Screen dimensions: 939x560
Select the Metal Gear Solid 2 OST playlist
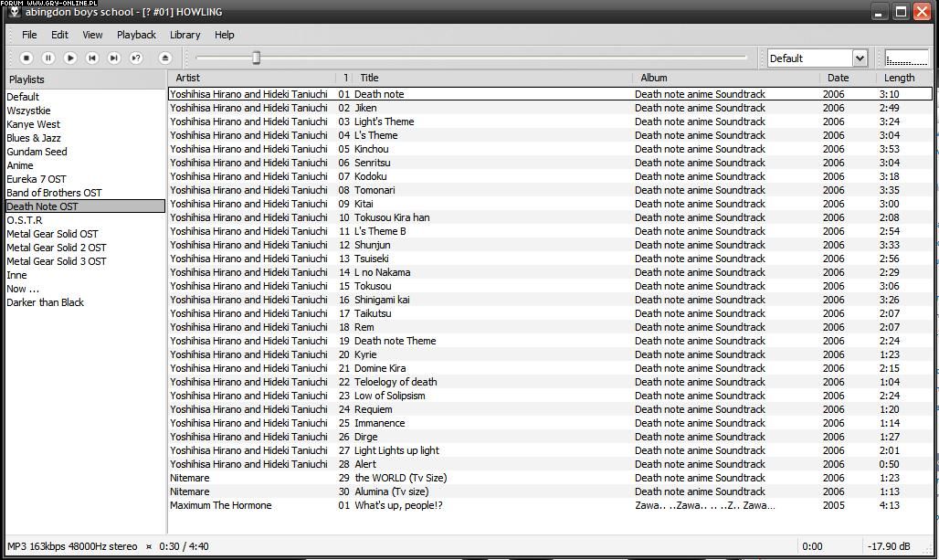57,248
